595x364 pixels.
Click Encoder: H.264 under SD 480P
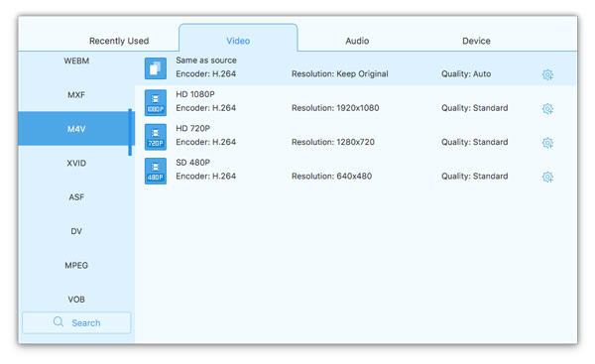coord(205,177)
